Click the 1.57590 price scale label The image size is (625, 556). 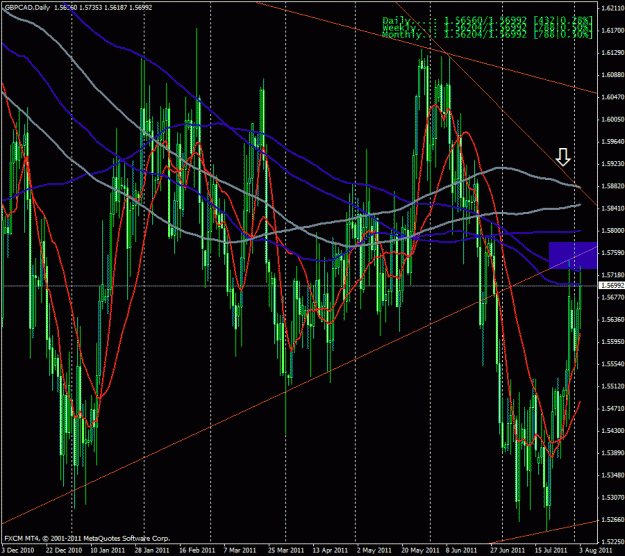pyautogui.click(x=613, y=253)
